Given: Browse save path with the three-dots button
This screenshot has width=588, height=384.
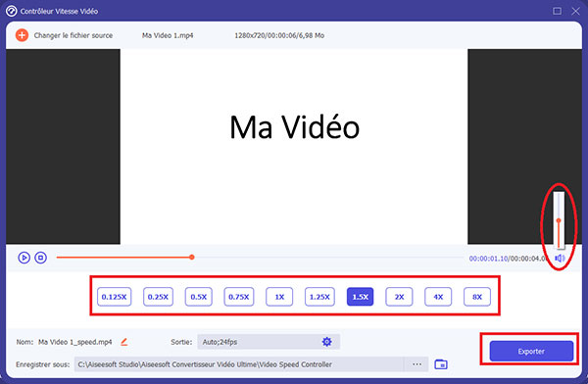Looking at the screenshot, I should [x=416, y=364].
